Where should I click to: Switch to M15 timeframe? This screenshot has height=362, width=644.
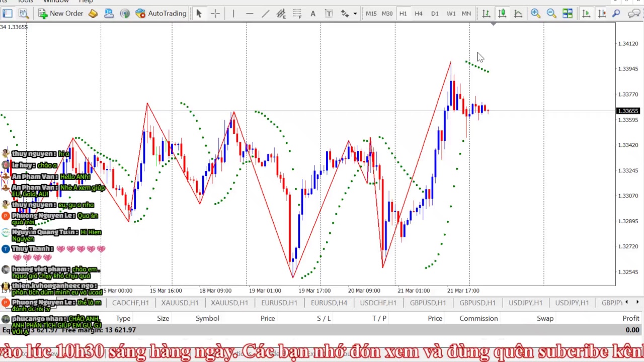[371, 14]
